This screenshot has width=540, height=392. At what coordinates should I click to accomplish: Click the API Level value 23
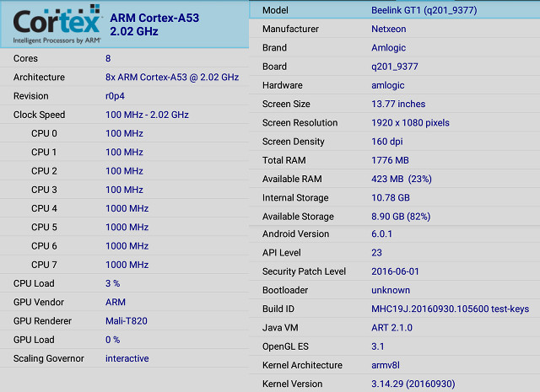tap(376, 253)
